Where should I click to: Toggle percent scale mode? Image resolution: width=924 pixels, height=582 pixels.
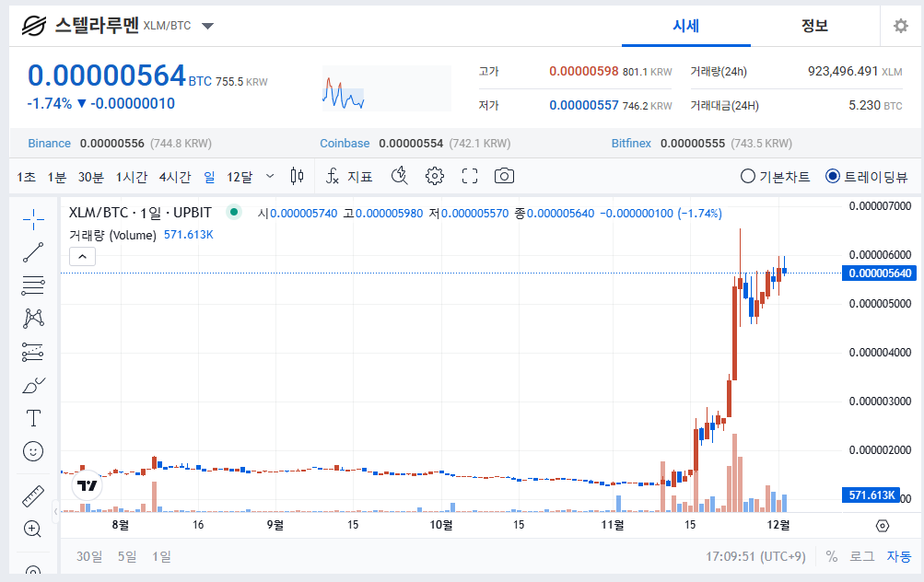coord(832,556)
